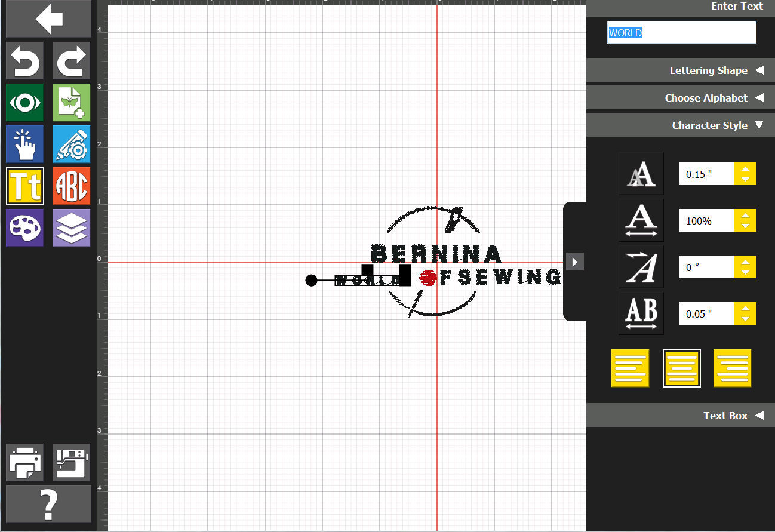This screenshot has height=532, width=775.
Task: Expand the Choose Alphabet section
Action: pos(681,98)
